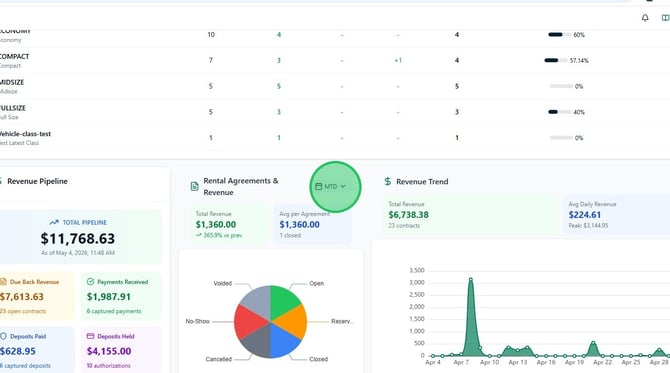
Task: Click the $1,987.91 Payments Received amount
Action: [109, 297]
